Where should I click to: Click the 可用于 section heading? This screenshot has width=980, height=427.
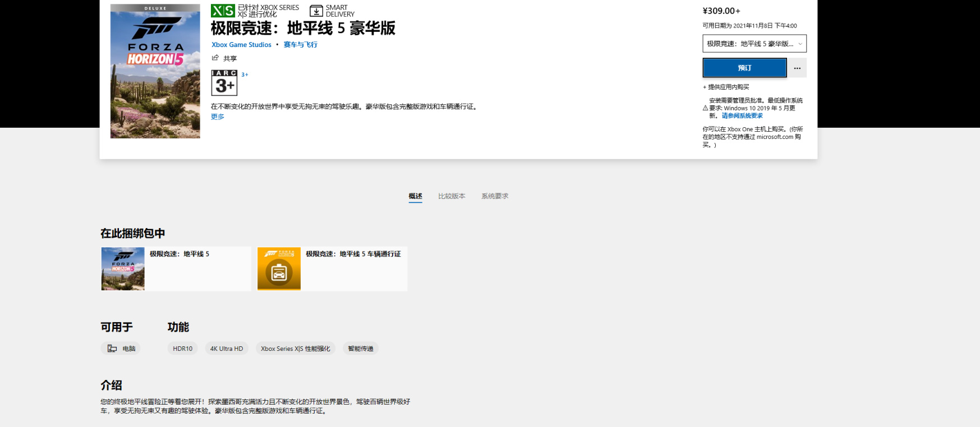click(x=117, y=327)
